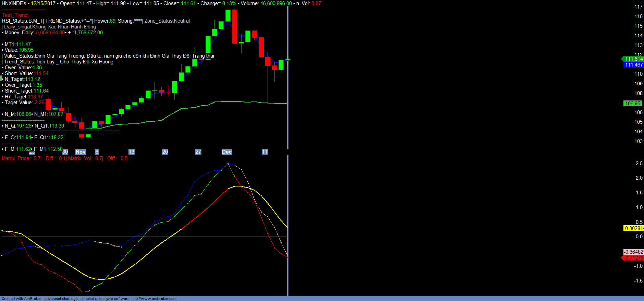The height and width of the screenshot is (301, 644).
Task: Click the Nov month marker on date axis
Action: pyautogui.click(x=80, y=152)
